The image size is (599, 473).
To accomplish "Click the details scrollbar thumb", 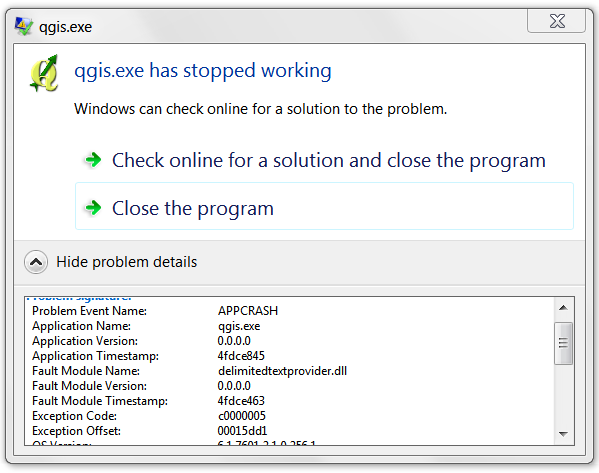I will tap(563, 343).
